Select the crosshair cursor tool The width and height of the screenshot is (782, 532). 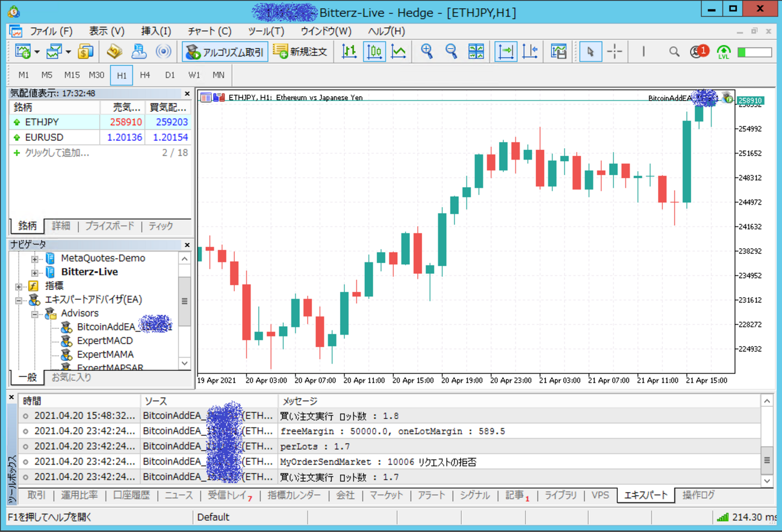point(615,52)
